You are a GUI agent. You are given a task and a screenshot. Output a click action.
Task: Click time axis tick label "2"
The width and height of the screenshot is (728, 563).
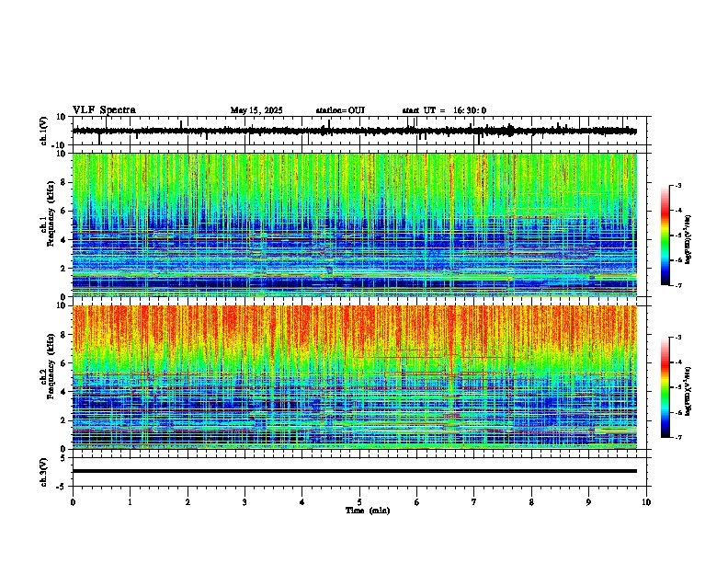[188, 502]
